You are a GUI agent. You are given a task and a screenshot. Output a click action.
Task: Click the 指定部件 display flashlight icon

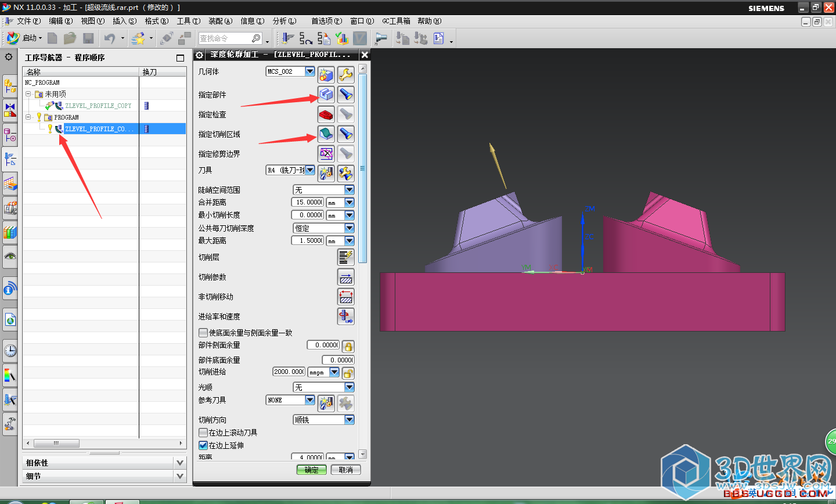346,95
